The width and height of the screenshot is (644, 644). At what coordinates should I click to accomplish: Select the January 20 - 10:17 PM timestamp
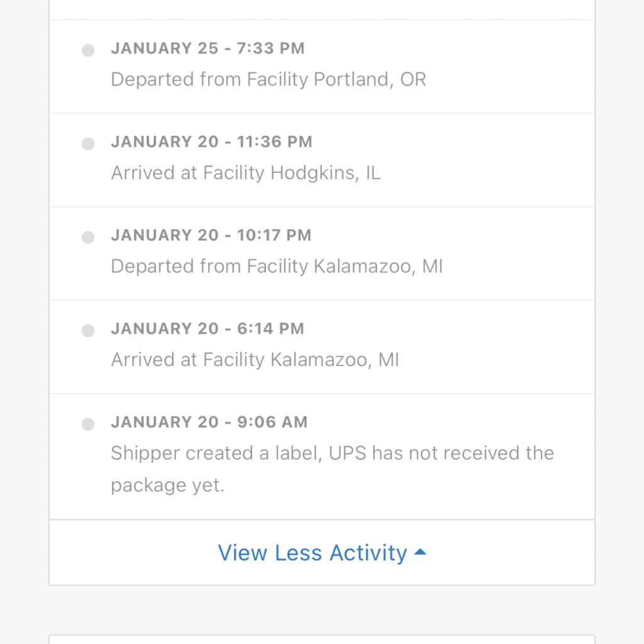pyautogui.click(x=211, y=235)
